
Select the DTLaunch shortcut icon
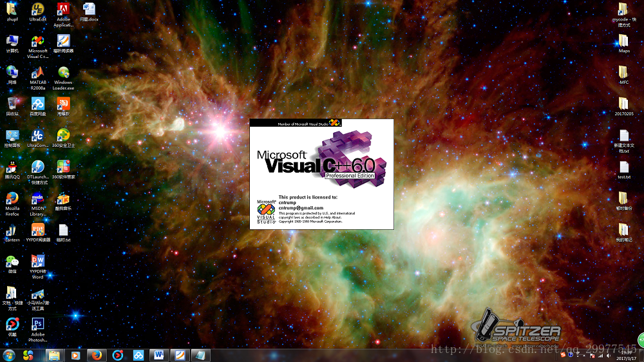click(x=38, y=173)
